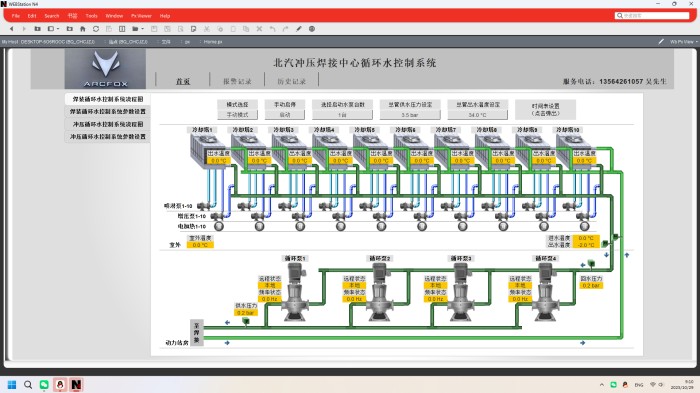Click the 循环泵3 label
This screenshot has width=700, height=393.
[x=461, y=258]
